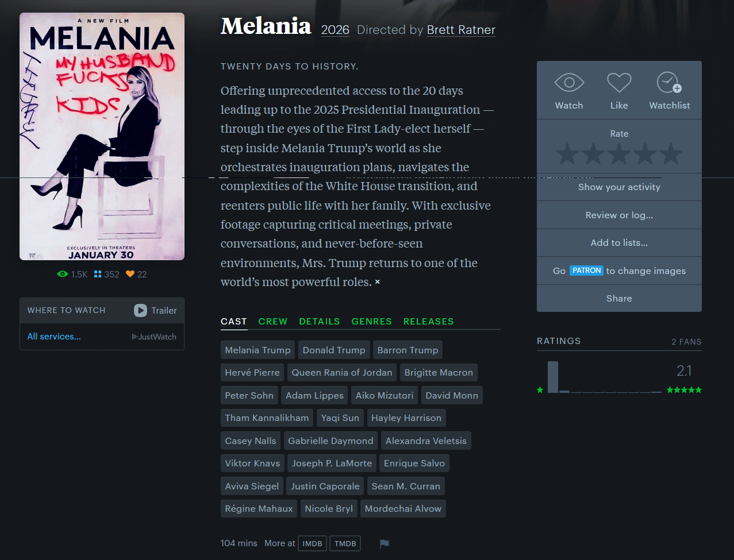Click the report flag icon

[385, 544]
